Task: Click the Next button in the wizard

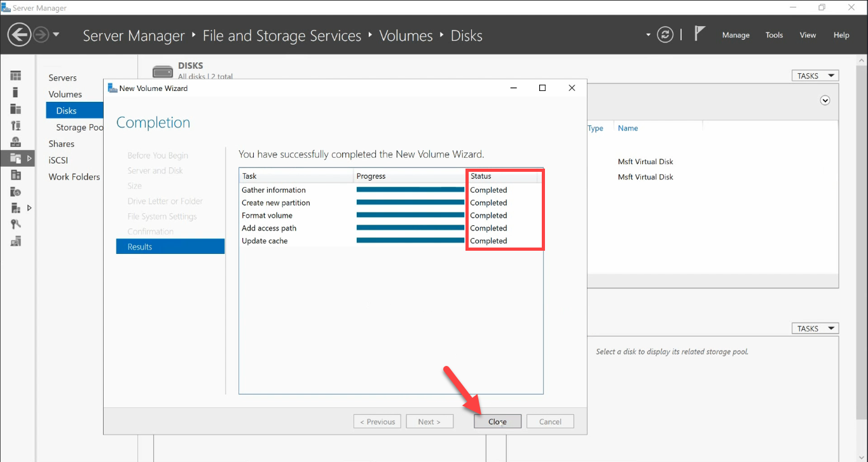Action: click(x=429, y=421)
